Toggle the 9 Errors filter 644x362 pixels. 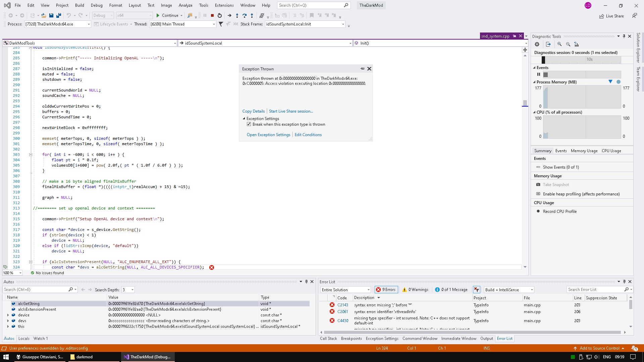pyautogui.click(x=386, y=290)
